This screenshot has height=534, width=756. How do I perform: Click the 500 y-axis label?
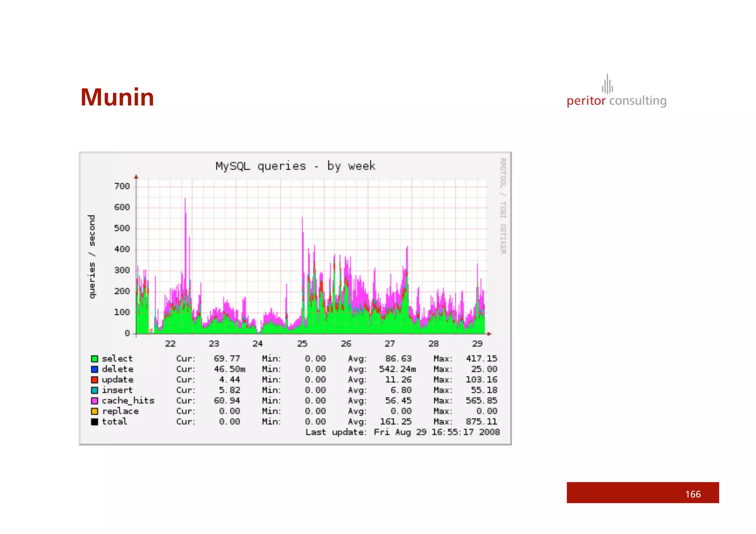(122, 228)
